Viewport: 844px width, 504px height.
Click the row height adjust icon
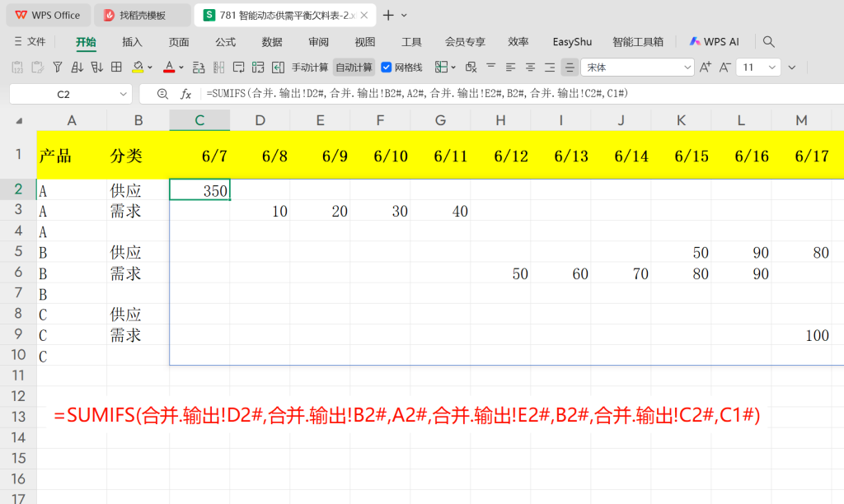[x=199, y=68]
